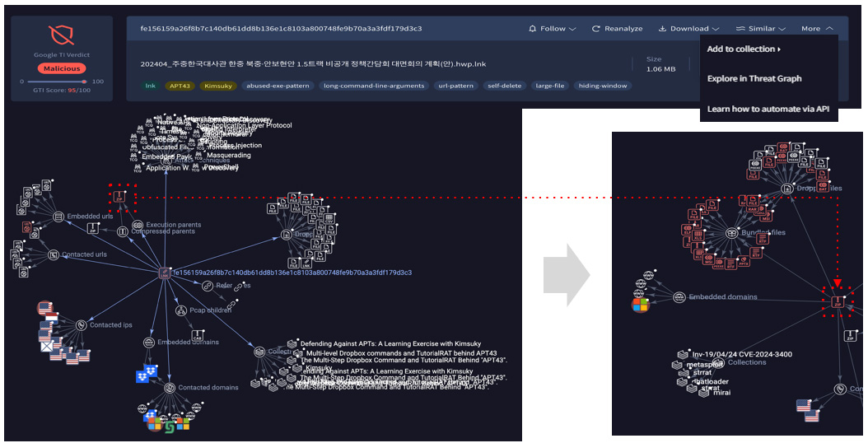Click the 'Inv-19/04/24 CVE-2024-3400' collection label
The height and width of the screenshot is (443, 868).
pyautogui.click(x=742, y=354)
